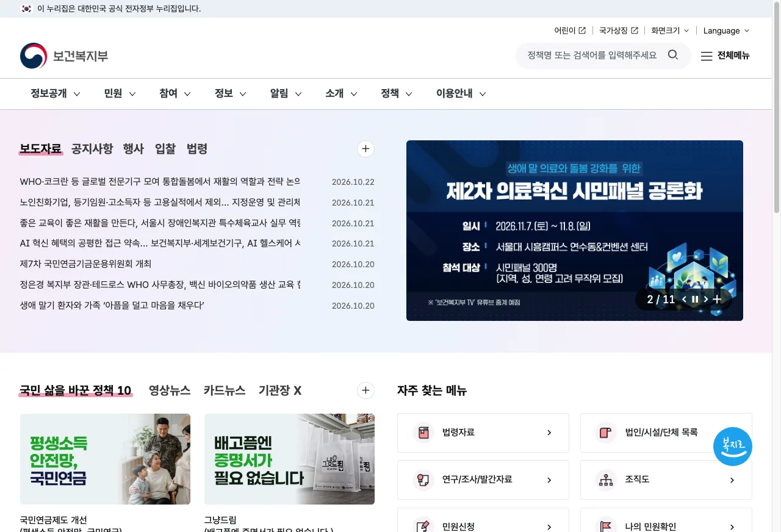Open the Language dropdown
Image resolution: width=781 pixels, height=532 pixels.
click(x=726, y=31)
